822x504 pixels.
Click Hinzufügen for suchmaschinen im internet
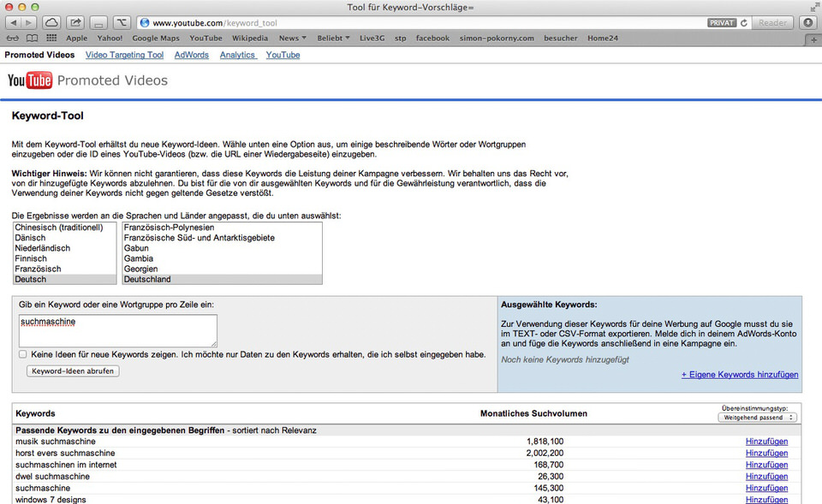766,465
